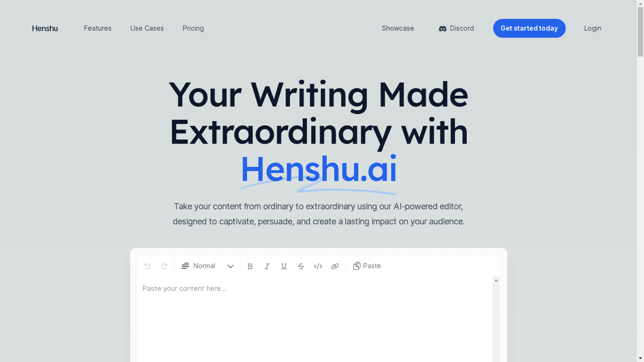Click the undo icon in editor toolbar
This screenshot has width=644, height=362.
click(147, 266)
